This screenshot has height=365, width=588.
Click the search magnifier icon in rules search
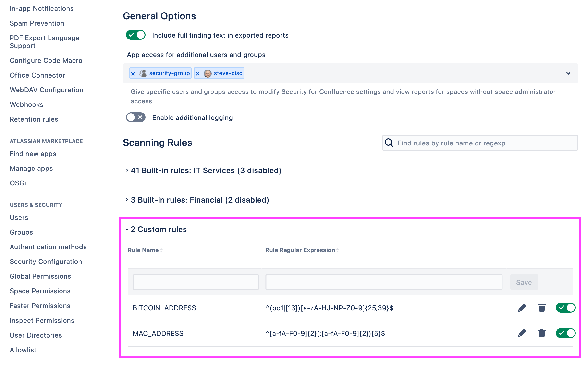389,143
